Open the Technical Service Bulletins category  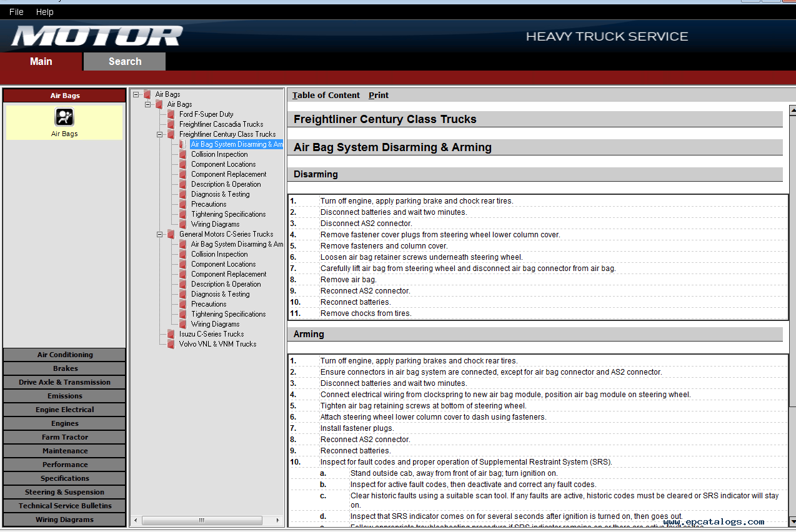(65, 506)
